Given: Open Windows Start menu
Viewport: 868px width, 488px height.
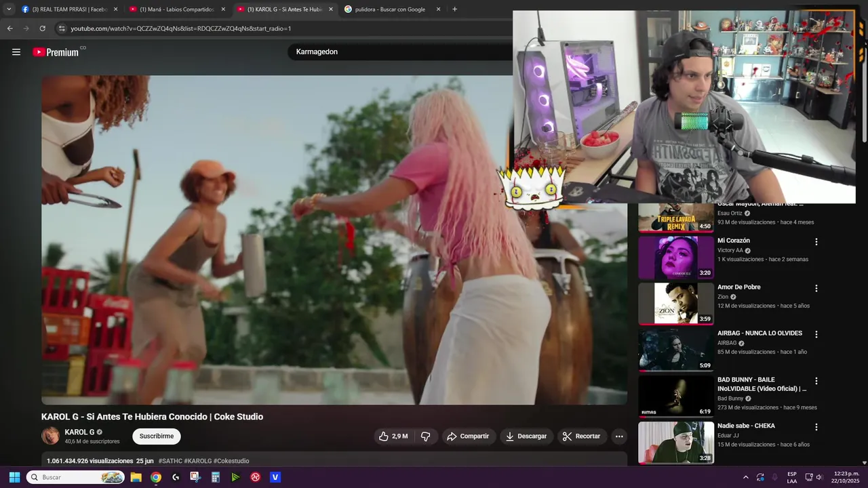Looking at the screenshot, I should (x=14, y=477).
